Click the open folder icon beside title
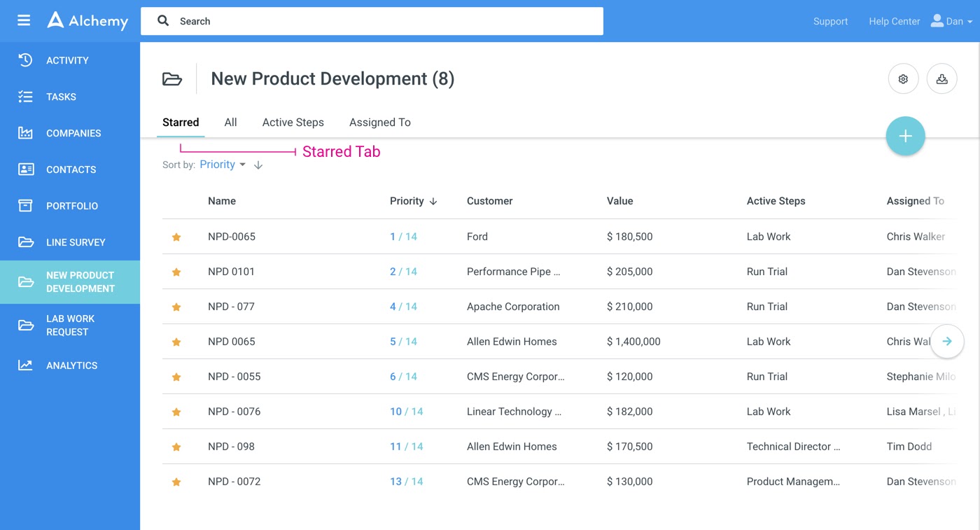Image resolution: width=980 pixels, height=530 pixels. [x=172, y=79]
